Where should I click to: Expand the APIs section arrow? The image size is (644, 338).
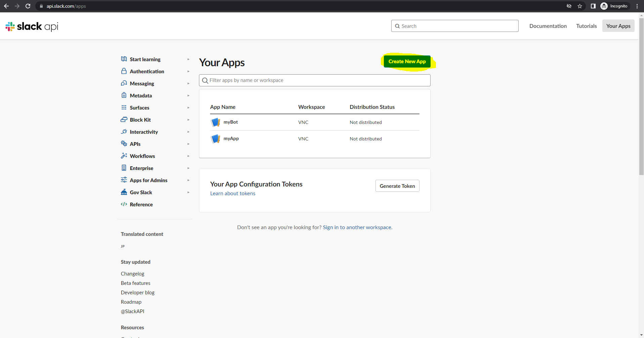[x=189, y=144]
